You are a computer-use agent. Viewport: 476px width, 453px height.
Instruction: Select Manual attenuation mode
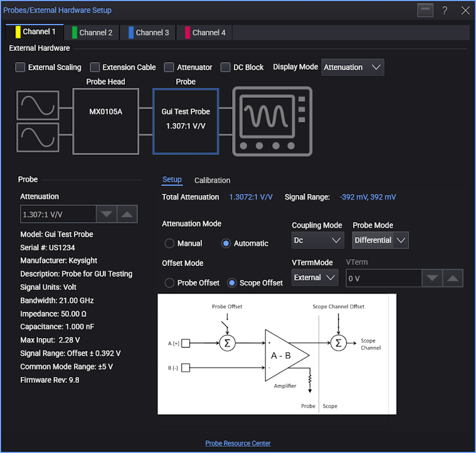coord(169,243)
